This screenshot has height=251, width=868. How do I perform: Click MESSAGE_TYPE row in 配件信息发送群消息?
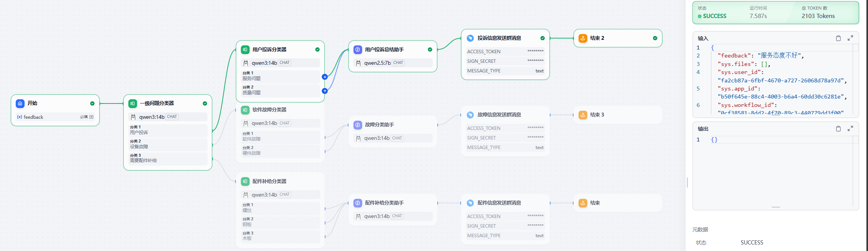click(x=505, y=235)
